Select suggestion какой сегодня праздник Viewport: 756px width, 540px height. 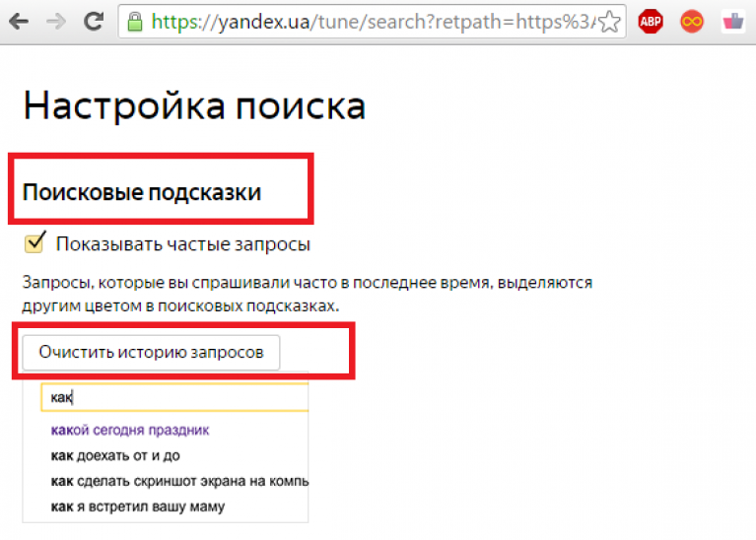coord(130,430)
